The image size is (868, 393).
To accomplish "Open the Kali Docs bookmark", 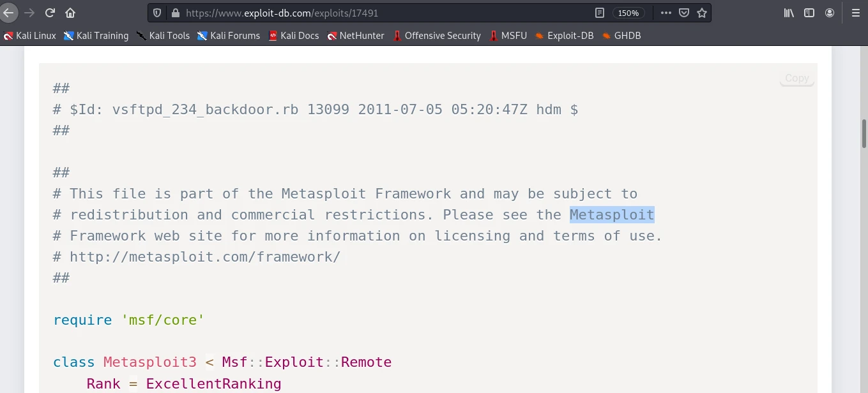I will point(294,36).
